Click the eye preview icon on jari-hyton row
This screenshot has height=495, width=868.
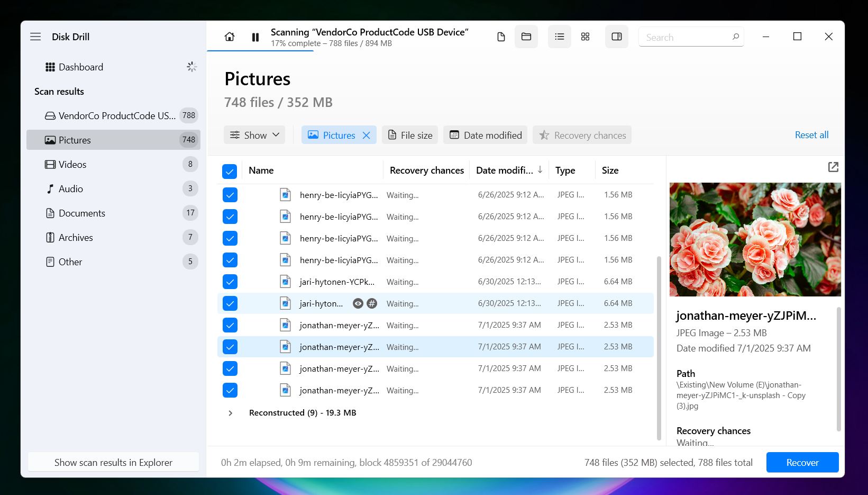(x=358, y=303)
